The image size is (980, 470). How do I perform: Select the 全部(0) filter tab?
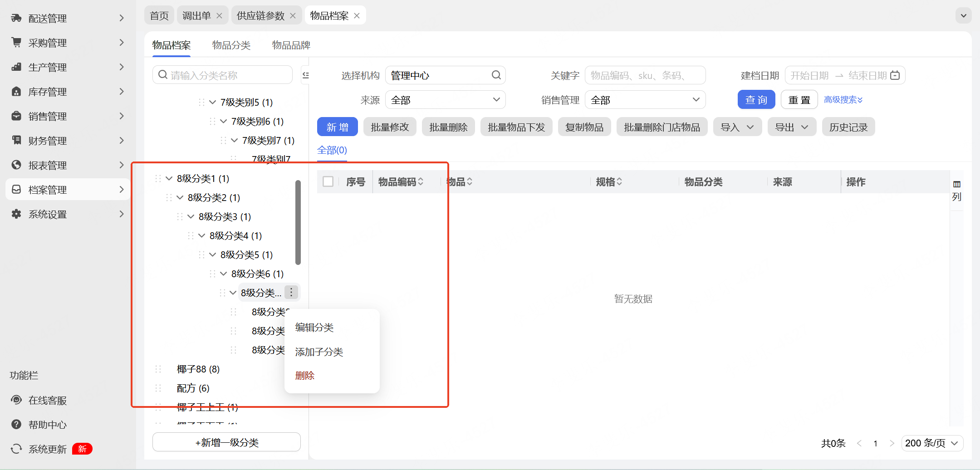point(332,150)
